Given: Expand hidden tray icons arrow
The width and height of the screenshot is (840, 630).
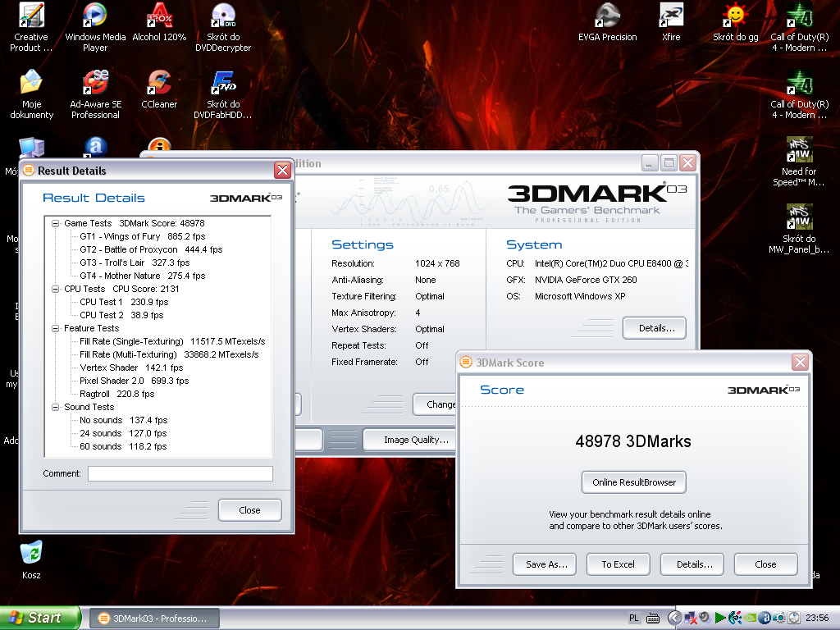Looking at the screenshot, I should [x=674, y=619].
